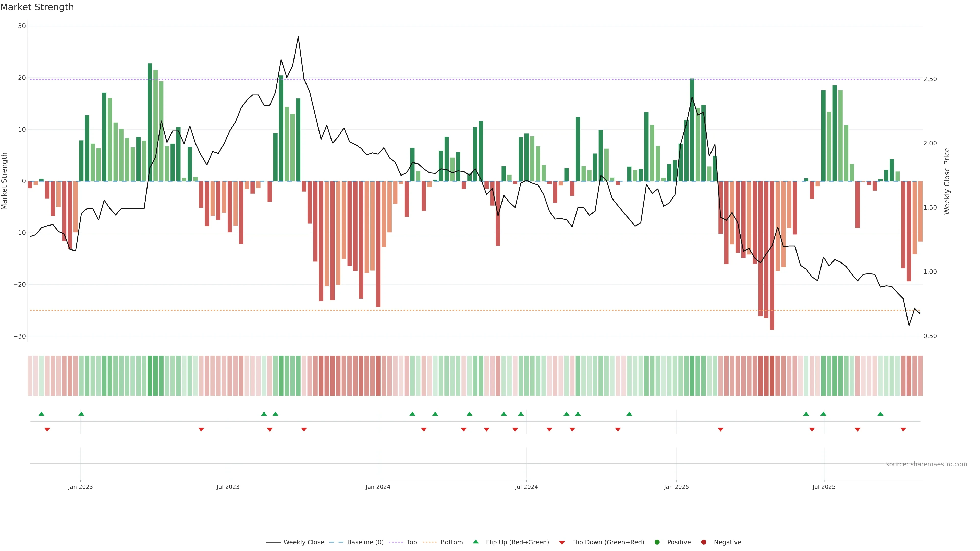
Task: Click the Jul 2025 x-axis label
Action: click(824, 487)
